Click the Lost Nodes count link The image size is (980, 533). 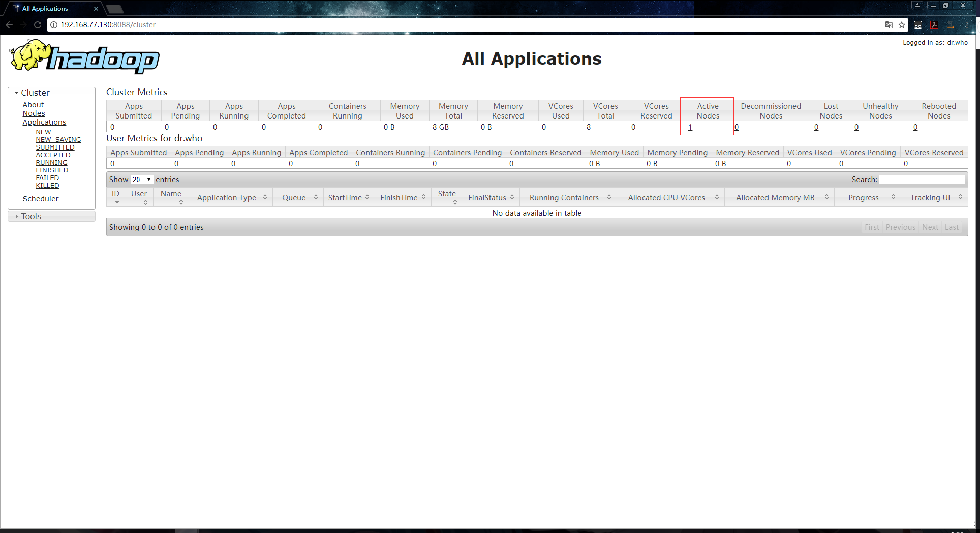[x=816, y=127]
